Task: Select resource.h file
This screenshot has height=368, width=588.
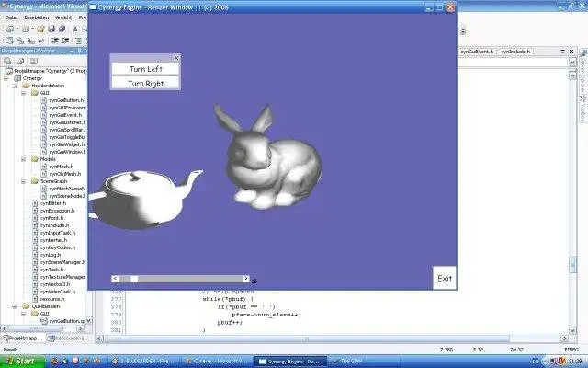Action: [52, 299]
